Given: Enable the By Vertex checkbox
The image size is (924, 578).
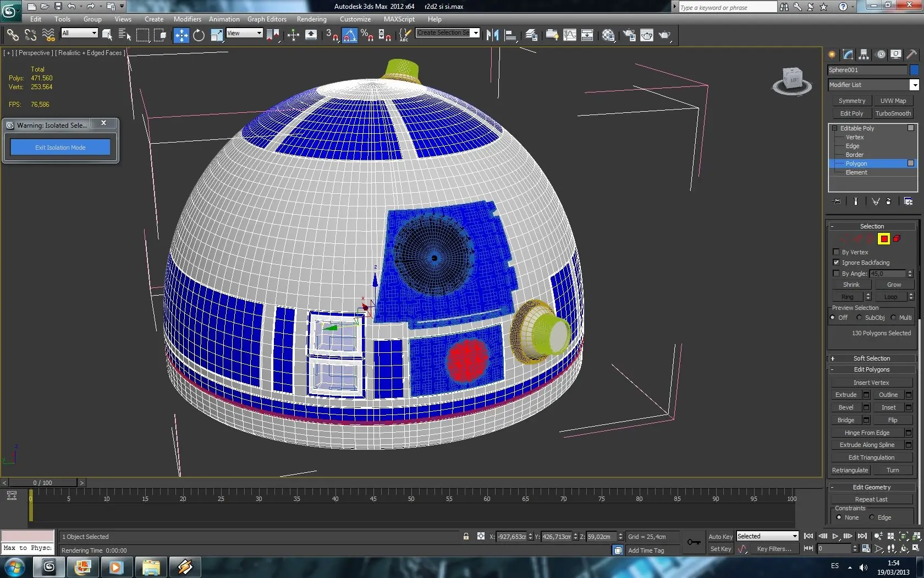Looking at the screenshot, I should point(837,252).
